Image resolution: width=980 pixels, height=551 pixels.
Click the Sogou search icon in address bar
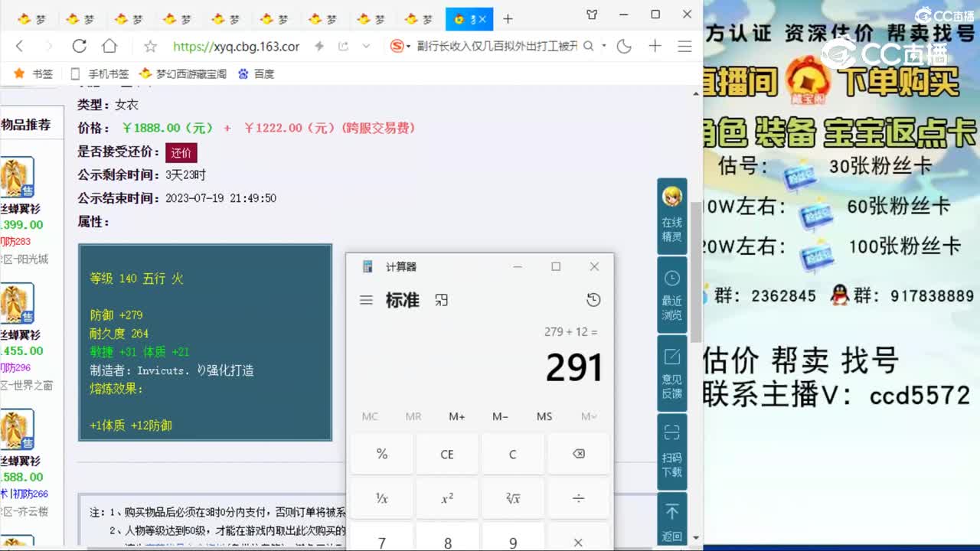click(x=397, y=46)
